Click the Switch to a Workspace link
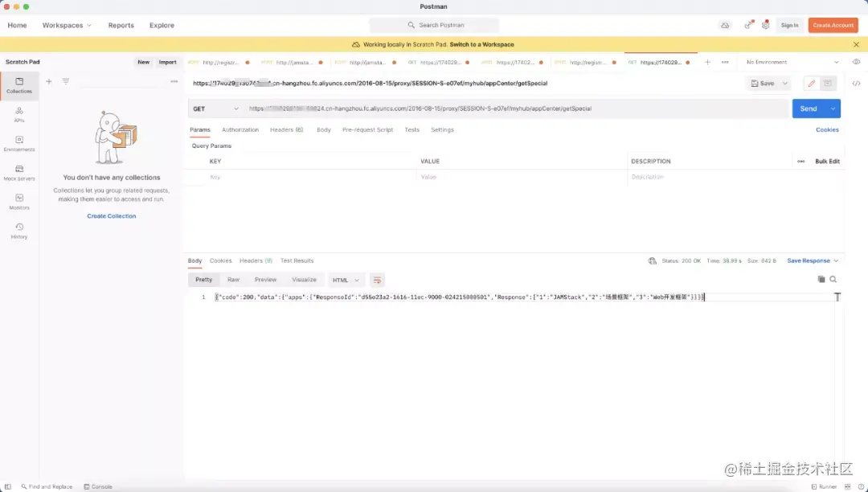Image resolution: width=868 pixels, height=492 pixels. 481,44
